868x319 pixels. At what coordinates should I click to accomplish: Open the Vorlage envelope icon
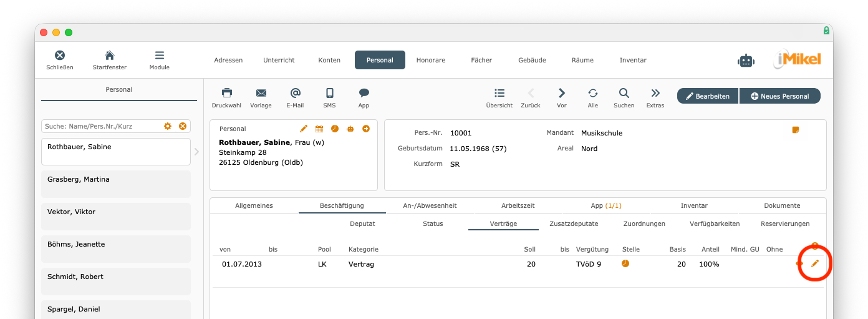tap(261, 93)
